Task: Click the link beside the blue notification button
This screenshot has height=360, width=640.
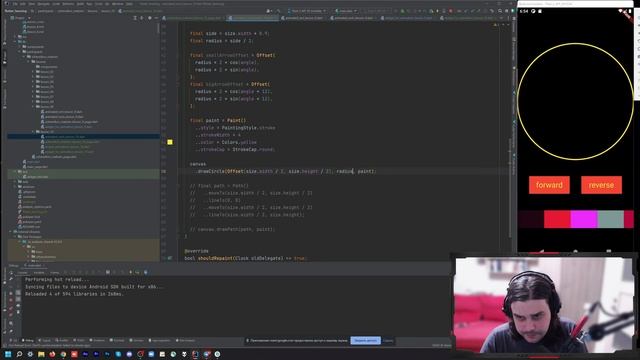Action: (x=388, y=340)
